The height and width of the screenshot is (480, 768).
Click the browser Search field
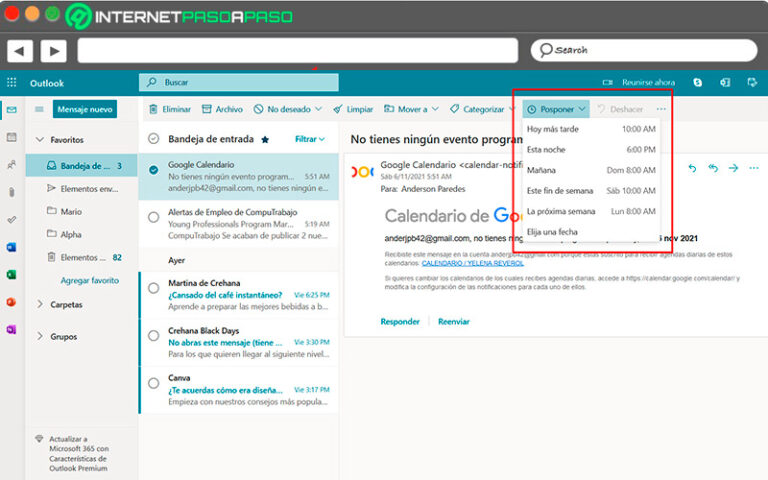[x=644, y=50]
